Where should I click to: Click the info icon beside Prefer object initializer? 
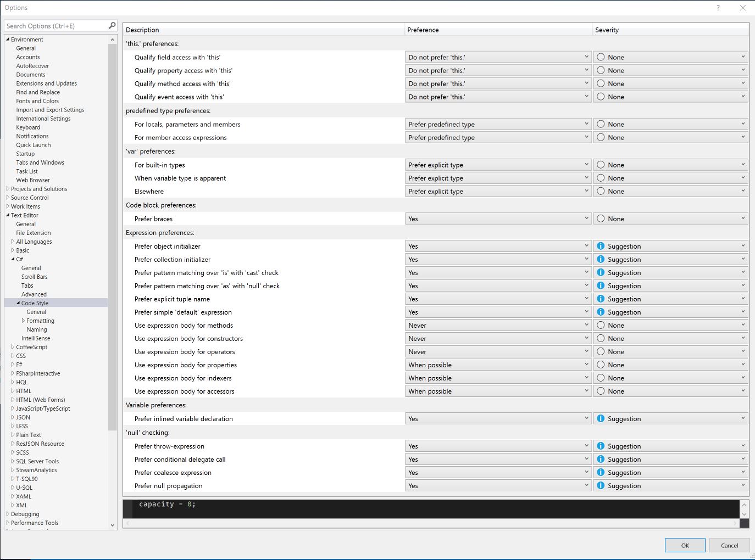click(x=601, y=247)
